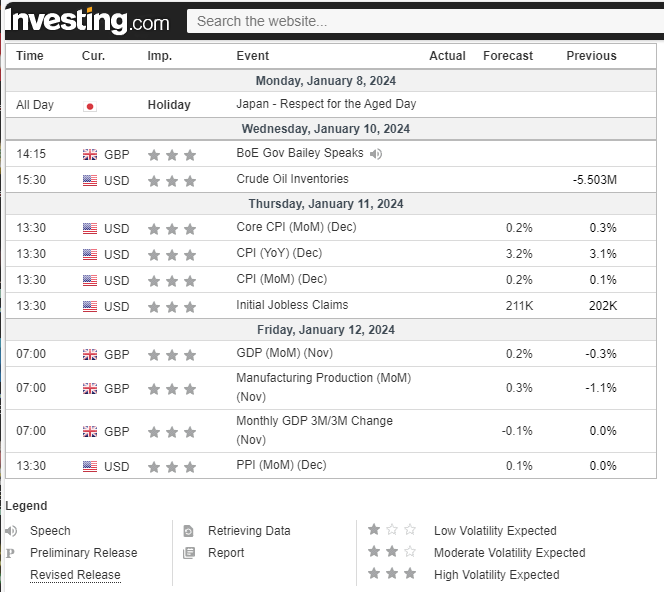The width and height of the screenshot is (664, 592).
Task: Click UK flag in GDP (MoM) row
Action: [x=90, y=355]
